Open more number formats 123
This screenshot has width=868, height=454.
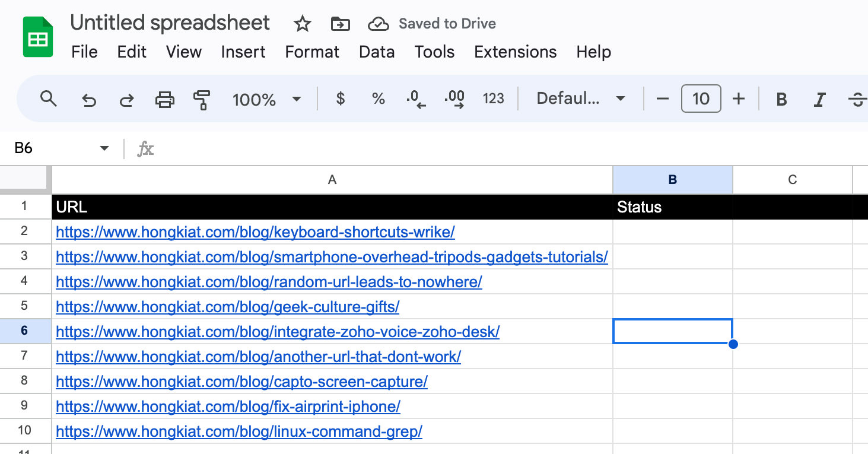494,99
